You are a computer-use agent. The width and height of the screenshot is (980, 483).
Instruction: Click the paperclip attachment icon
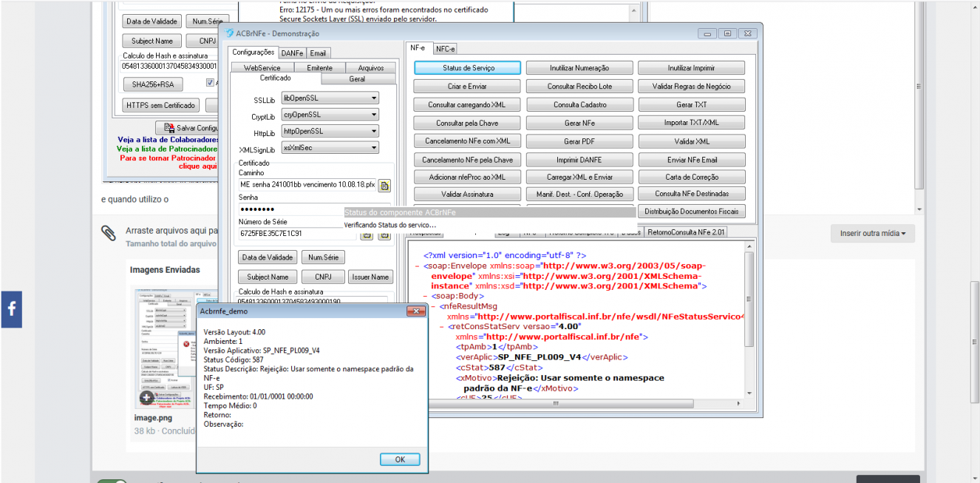109,234
